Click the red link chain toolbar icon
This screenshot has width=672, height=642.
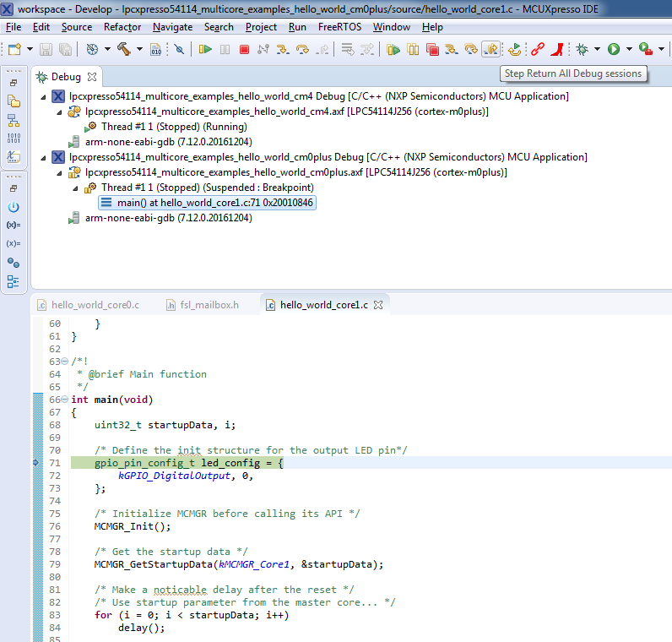[x=537, y=50]
